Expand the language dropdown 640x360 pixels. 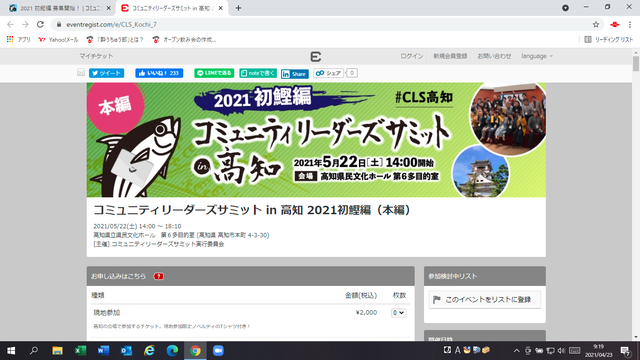[537, 56]
